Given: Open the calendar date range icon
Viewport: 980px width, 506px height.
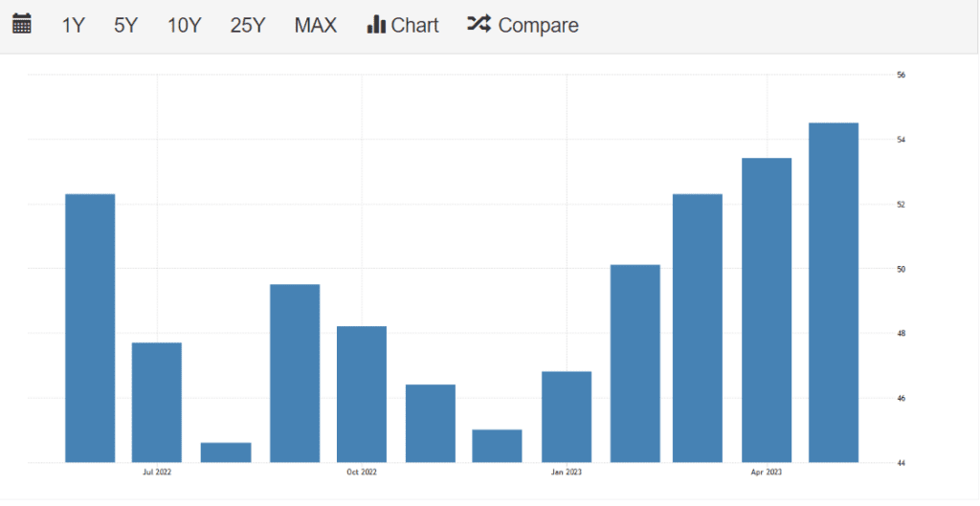Looking at the screenshot, I should pos(22,24).
